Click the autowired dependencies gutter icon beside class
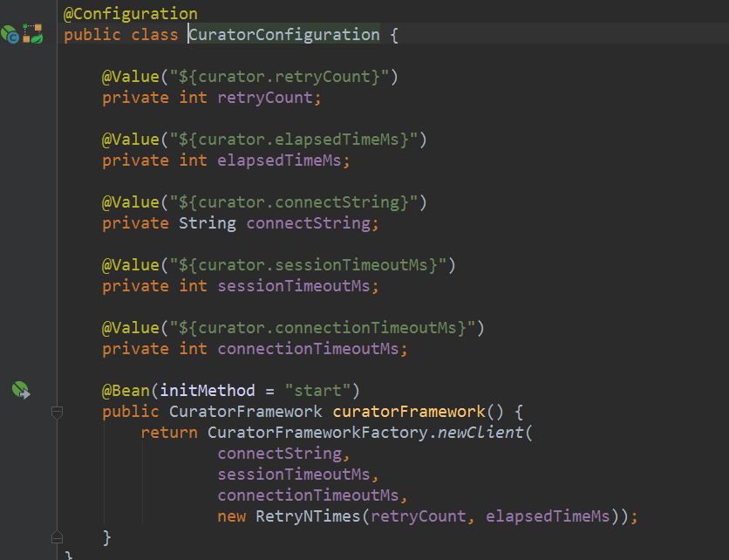 tap(32, 34)
